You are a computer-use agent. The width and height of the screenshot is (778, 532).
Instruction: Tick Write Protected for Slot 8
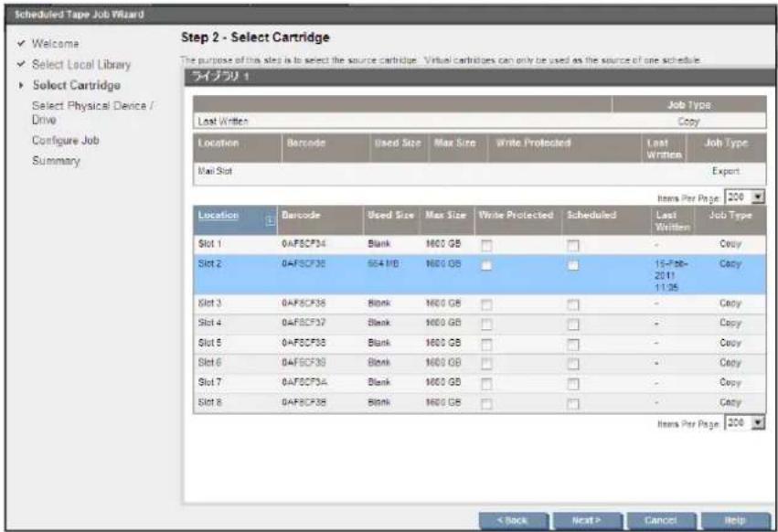coord(486,403)
